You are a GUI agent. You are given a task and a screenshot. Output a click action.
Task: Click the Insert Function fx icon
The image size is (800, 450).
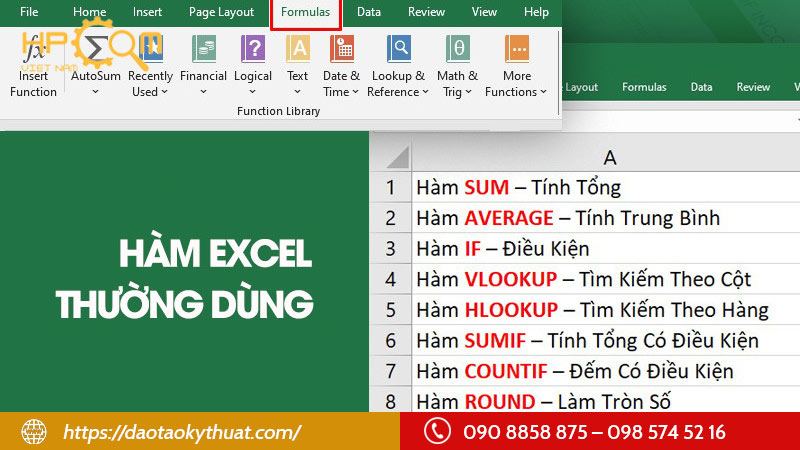click(x=34, y=50)
